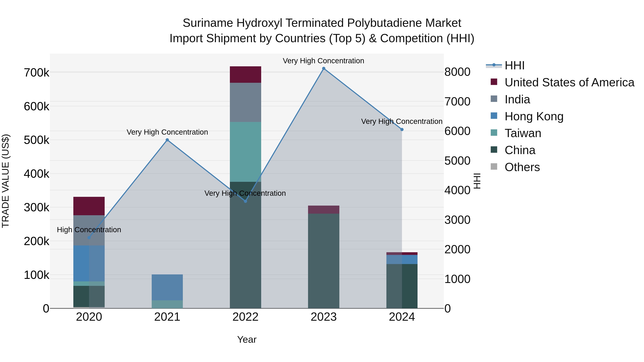
Task: Click the 2021 Hong Kong bar segment
Action: (x=167, y=287)
